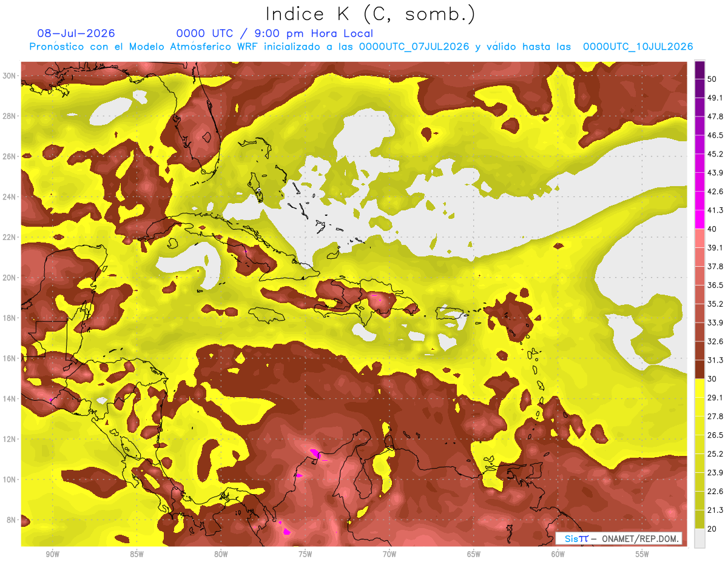The height and width of the screenshot is (562, 728).
Task: Click the "18N" latitude axis label
Action: 10,318
